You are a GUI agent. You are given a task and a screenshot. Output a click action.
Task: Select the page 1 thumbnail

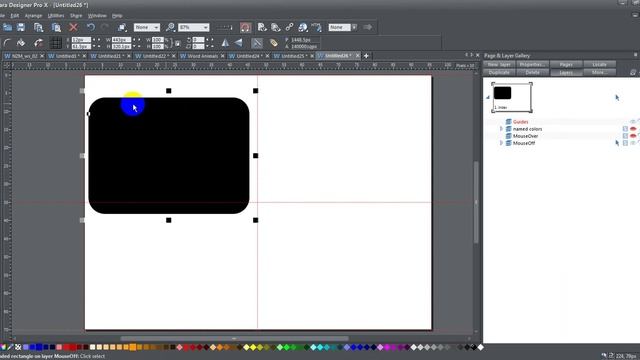pyautogui.click(x=512, y=98)
